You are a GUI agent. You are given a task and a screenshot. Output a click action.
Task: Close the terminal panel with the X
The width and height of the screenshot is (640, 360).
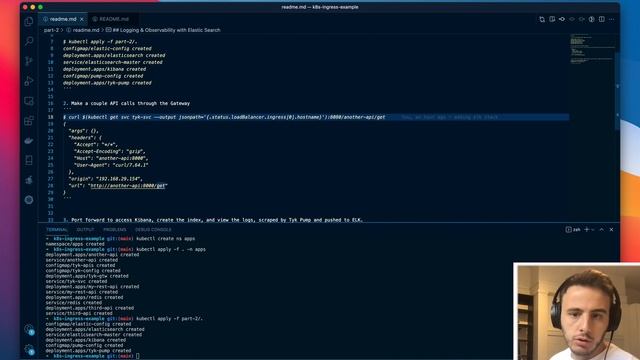(611, 229)
